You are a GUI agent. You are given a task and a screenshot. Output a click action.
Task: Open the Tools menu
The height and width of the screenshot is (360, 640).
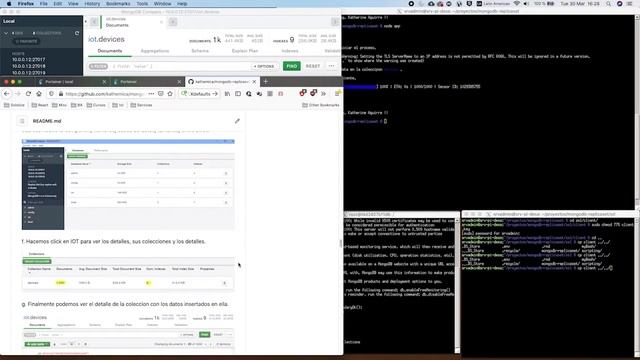(x=142, y=4)
